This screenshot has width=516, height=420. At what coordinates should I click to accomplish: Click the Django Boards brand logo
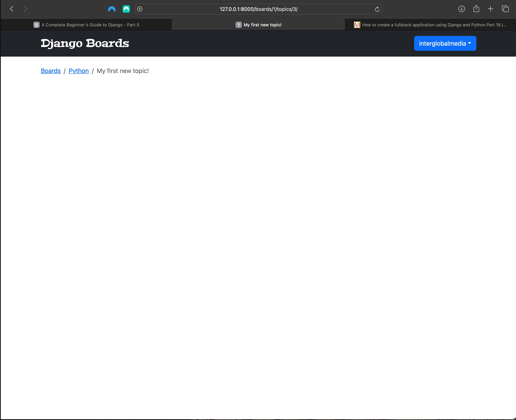[x=85, y=44]
